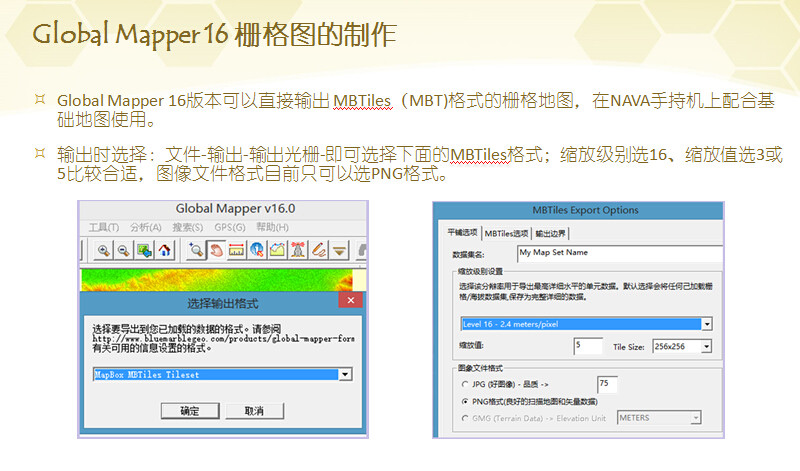Switch to the MBTiles选项 tab
Viewport: 800px width, 471px height.
pos(506,233)
